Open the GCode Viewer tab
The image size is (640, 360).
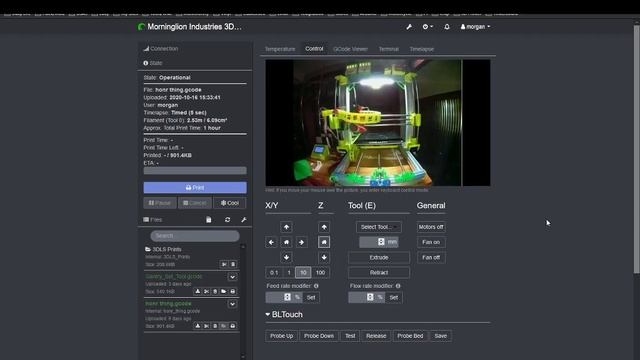tap(350, 49)
